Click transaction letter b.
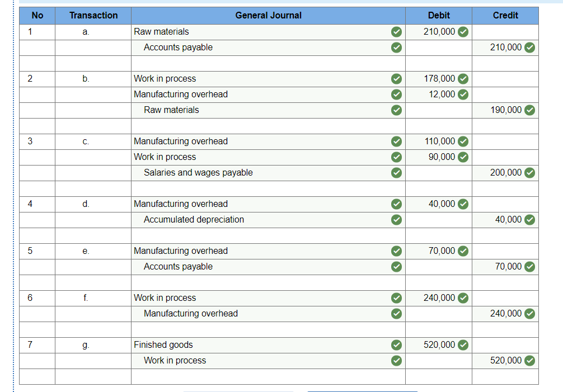The width and height of the screenshot is (563, 392). click(x=86, y=78)
